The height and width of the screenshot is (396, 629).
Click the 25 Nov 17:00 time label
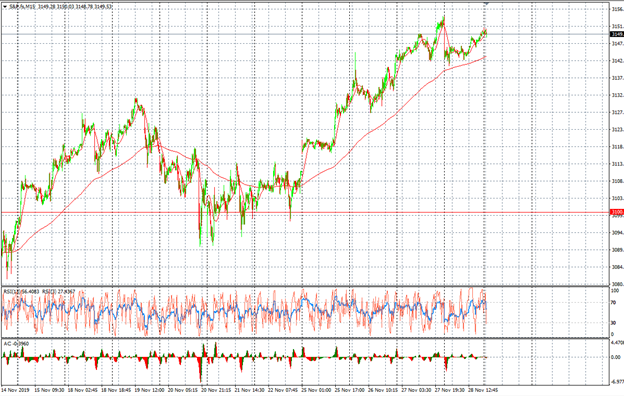click(x=349, y=390)
